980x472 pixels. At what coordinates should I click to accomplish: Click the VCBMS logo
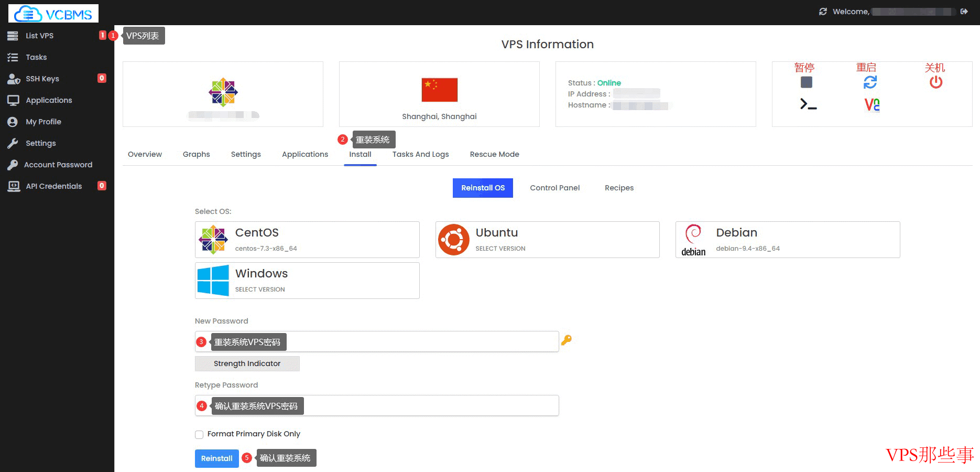(53, 14)
